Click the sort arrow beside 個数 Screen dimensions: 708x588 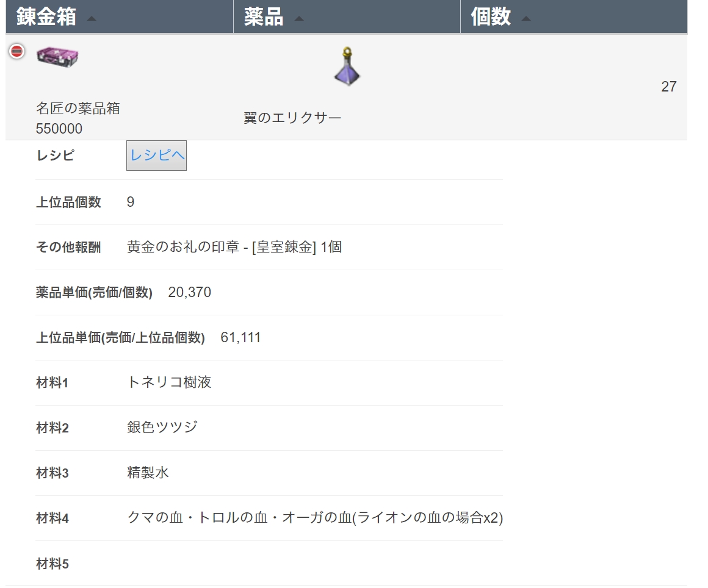[x=526, y=19]
